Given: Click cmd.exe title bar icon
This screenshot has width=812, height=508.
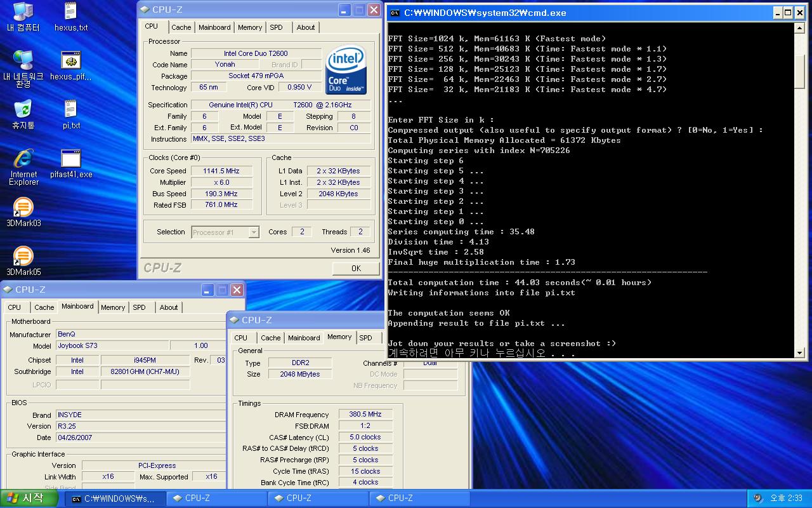Looking at the screenshot, I should 395,13.
